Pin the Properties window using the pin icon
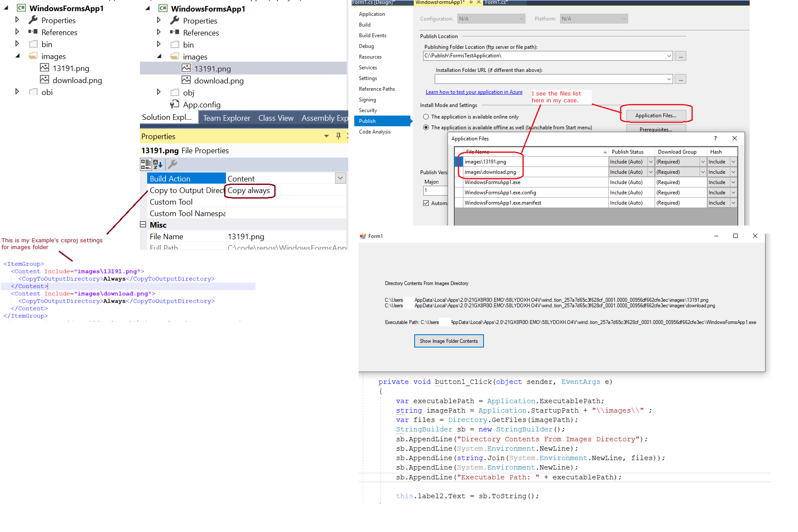Screen dimensions: 798x532 point(338,136)
